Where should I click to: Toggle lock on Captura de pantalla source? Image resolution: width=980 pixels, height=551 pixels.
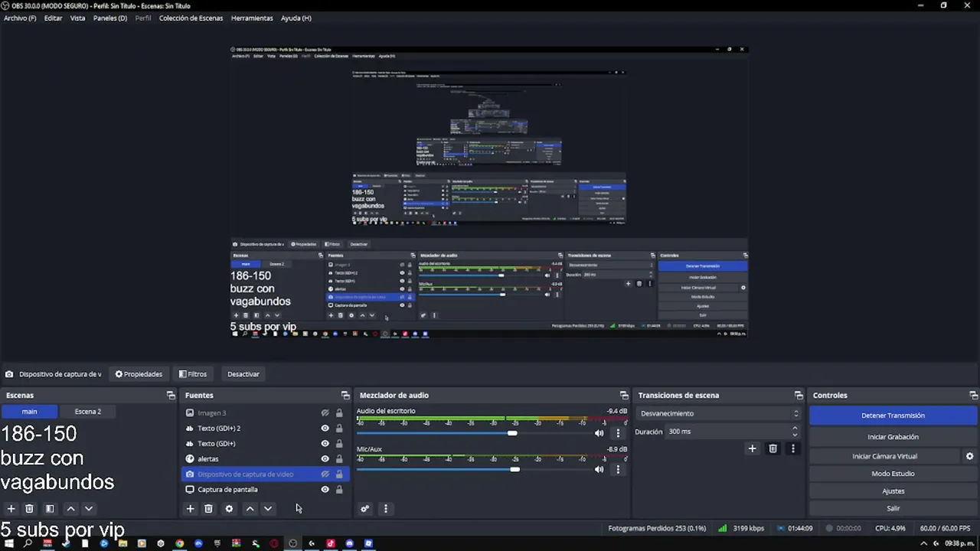339,489
